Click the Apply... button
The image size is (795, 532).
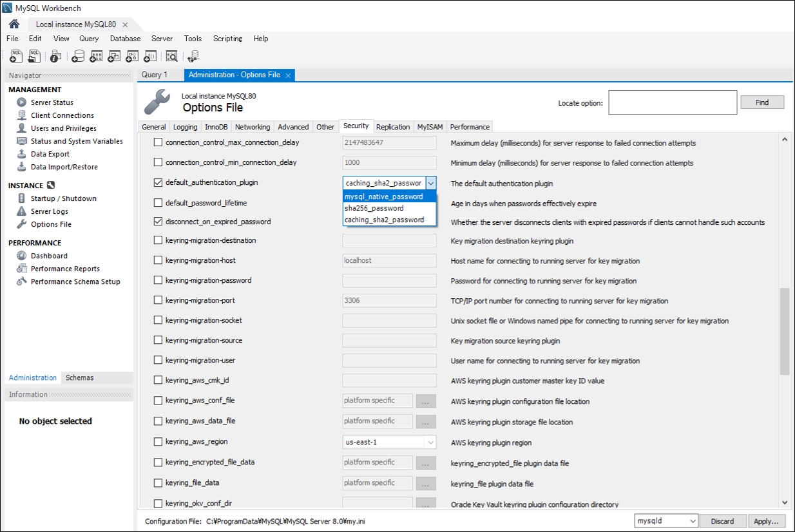tap(767, 520)
